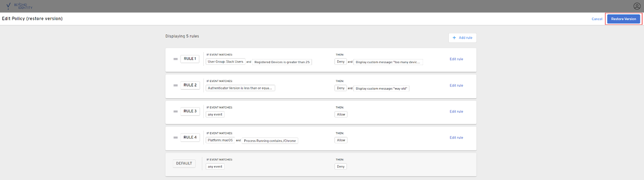Image resolution: width=644 pixels, height=180 pixels.
Task: Select the DEFAULT rule label
Action: coord(184,163)
